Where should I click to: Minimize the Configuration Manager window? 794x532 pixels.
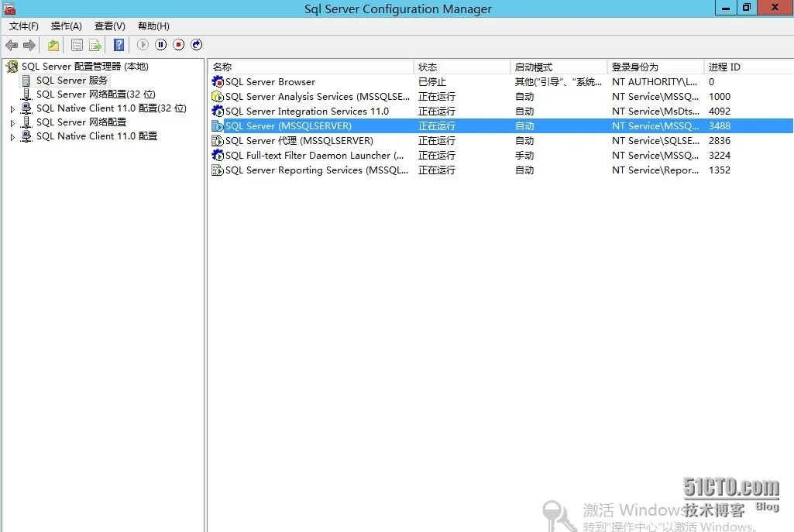(726, 8)
